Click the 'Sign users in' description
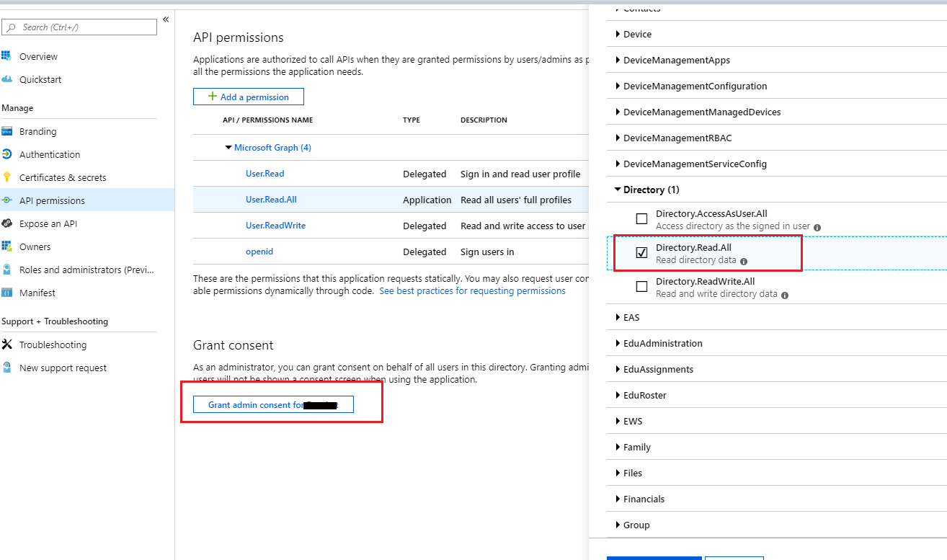 point(487,252)
